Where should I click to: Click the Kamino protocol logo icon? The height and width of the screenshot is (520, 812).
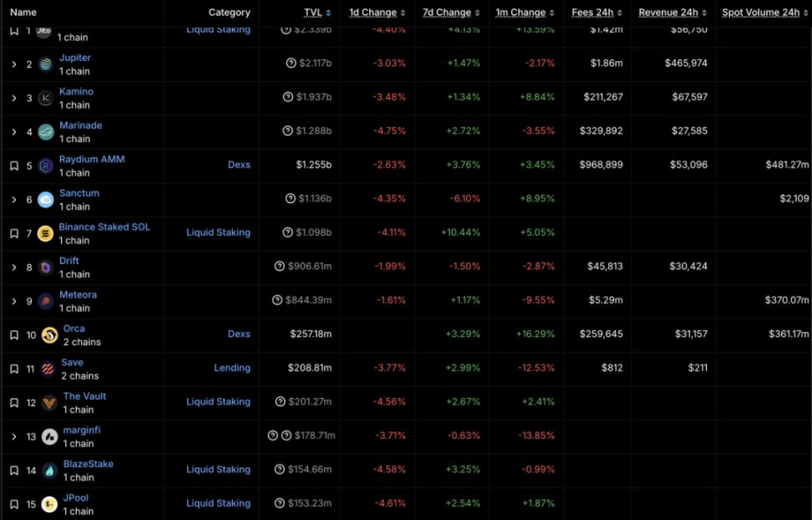(45, 99)
